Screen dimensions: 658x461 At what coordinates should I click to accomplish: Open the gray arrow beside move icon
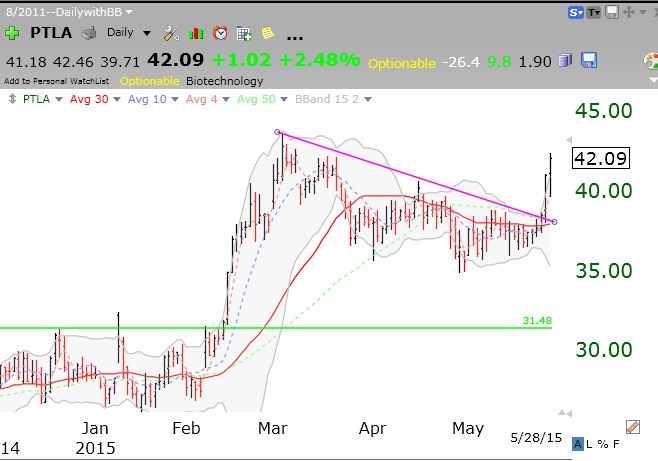tap(642, 12)
